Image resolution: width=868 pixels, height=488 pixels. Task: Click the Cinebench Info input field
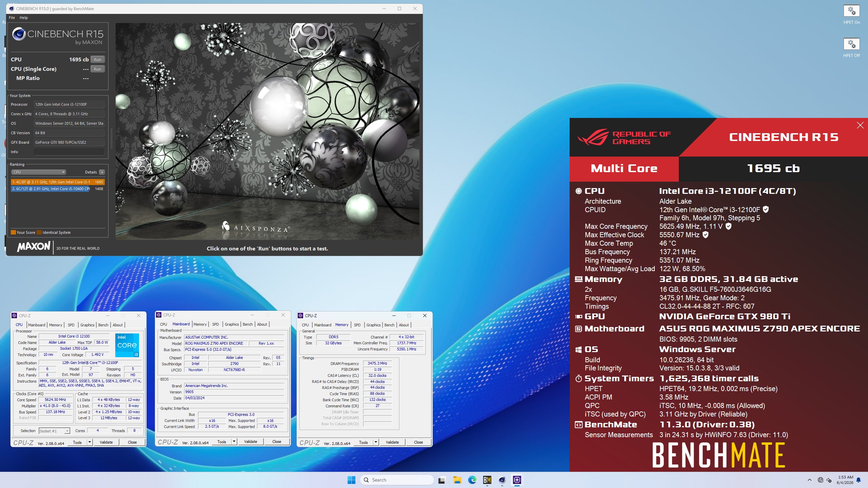(69, 152)
